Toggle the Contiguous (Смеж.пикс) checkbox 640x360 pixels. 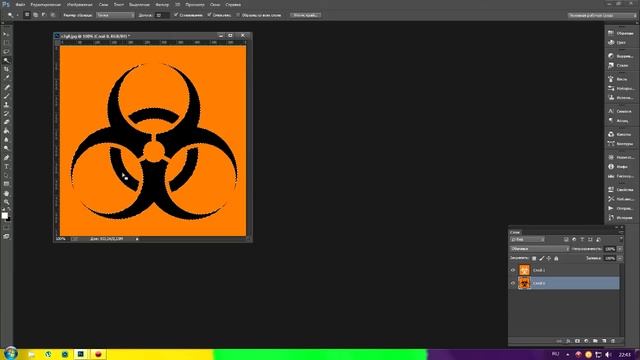click(x=209, y=15)
